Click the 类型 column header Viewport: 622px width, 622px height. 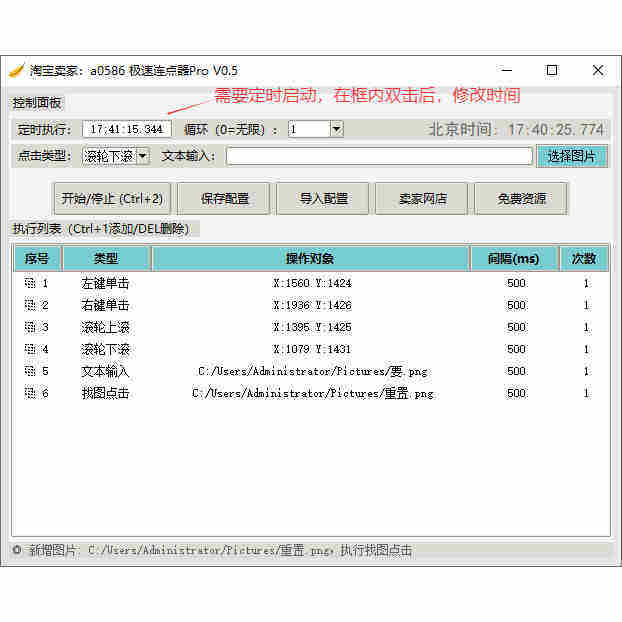point(106,259)
